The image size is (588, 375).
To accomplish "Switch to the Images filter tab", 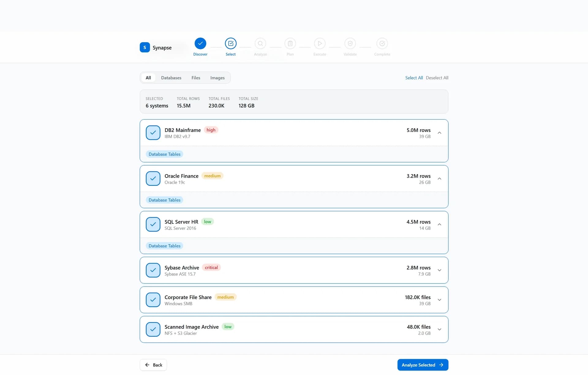I will [217, 78].
